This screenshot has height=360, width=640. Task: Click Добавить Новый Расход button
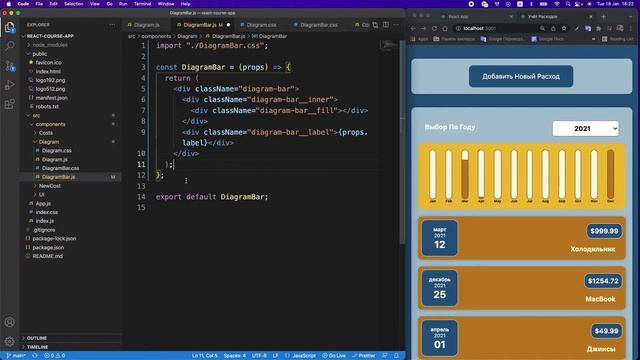521,76
